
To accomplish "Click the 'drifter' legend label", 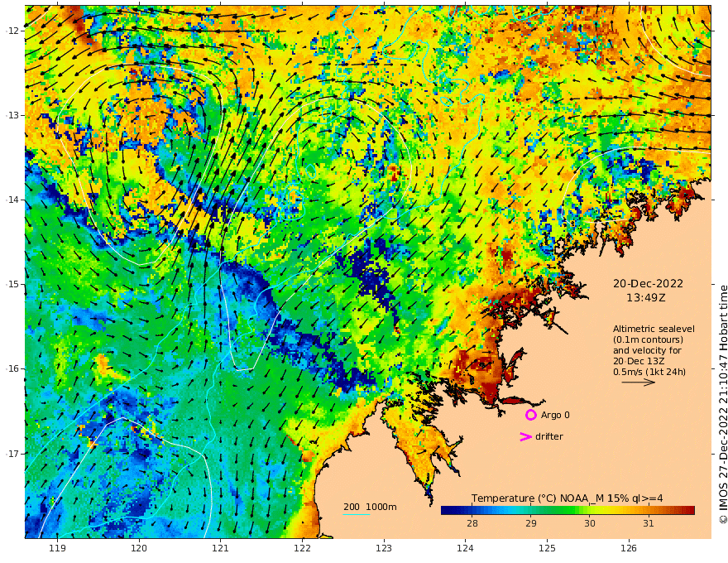I will click(549, 436).
